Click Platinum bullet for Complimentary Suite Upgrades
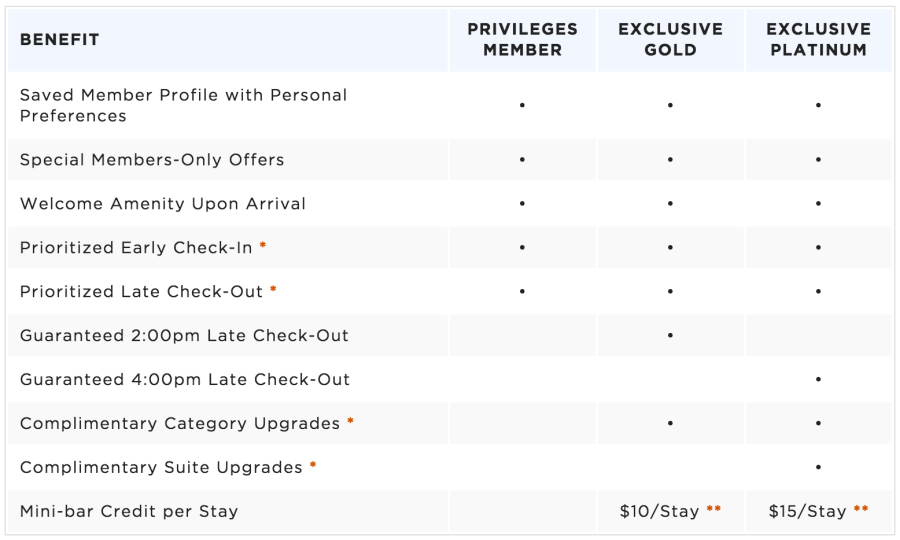 coord(818,467)
